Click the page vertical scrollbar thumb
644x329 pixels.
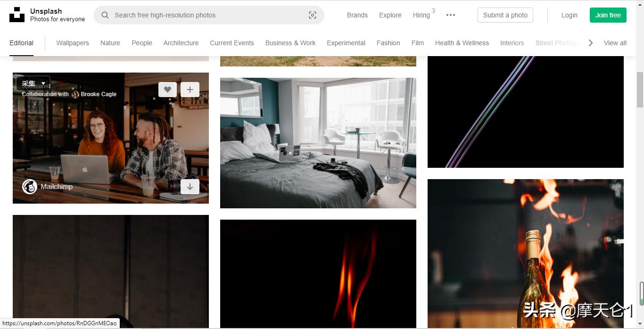(x=640, y=90)
